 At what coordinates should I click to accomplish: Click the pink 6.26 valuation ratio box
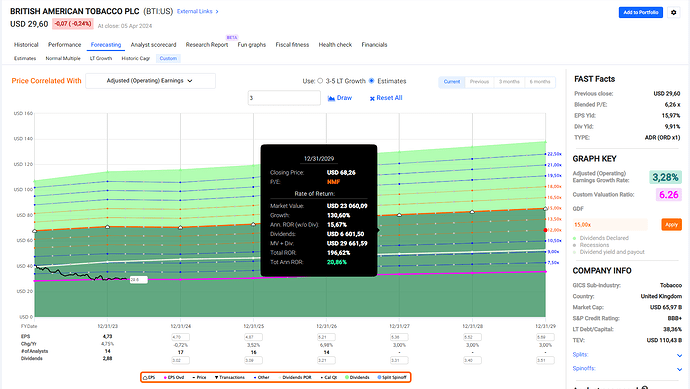668,194
